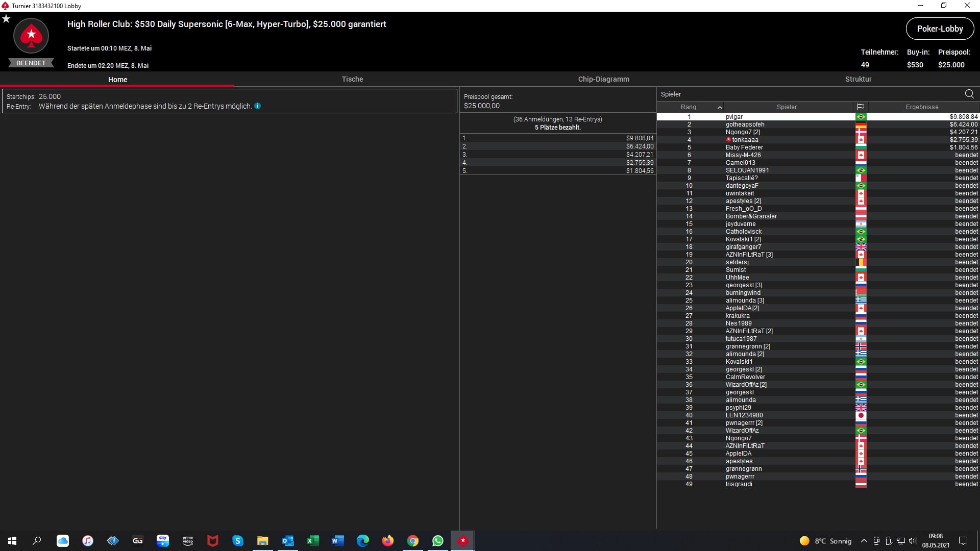The image size is (980, 551).
Task: Click the PokerStars taskbar icon
Action: (462, 541)
